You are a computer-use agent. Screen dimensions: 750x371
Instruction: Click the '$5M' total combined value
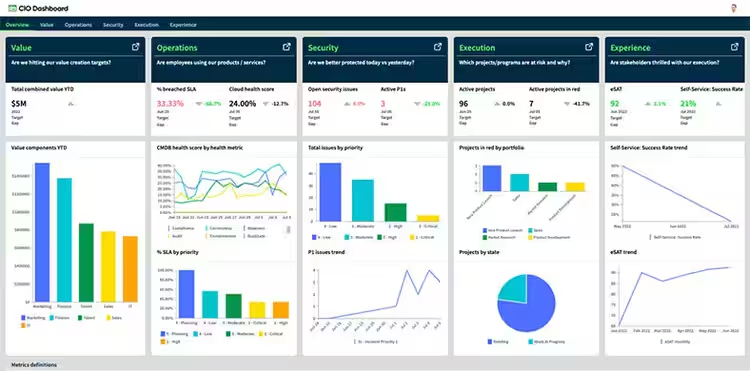tap(19, 103)
